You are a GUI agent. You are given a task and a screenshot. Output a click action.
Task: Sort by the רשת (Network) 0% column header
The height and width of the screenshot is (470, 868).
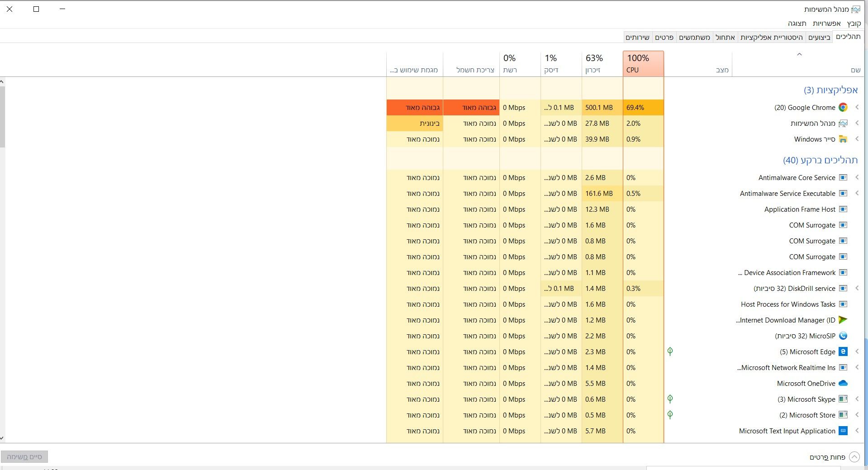tap(520, 63)
